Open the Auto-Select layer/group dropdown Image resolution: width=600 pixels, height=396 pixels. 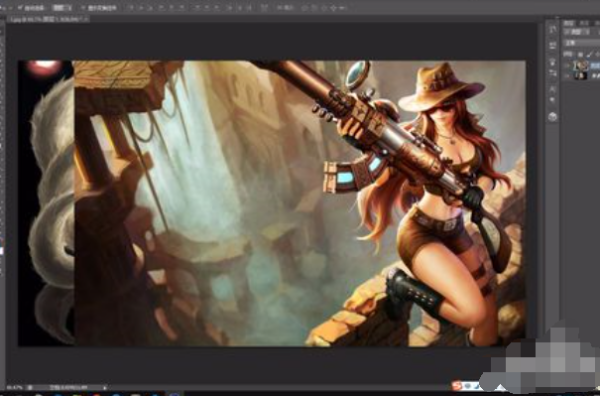click(x=62, y=8)
